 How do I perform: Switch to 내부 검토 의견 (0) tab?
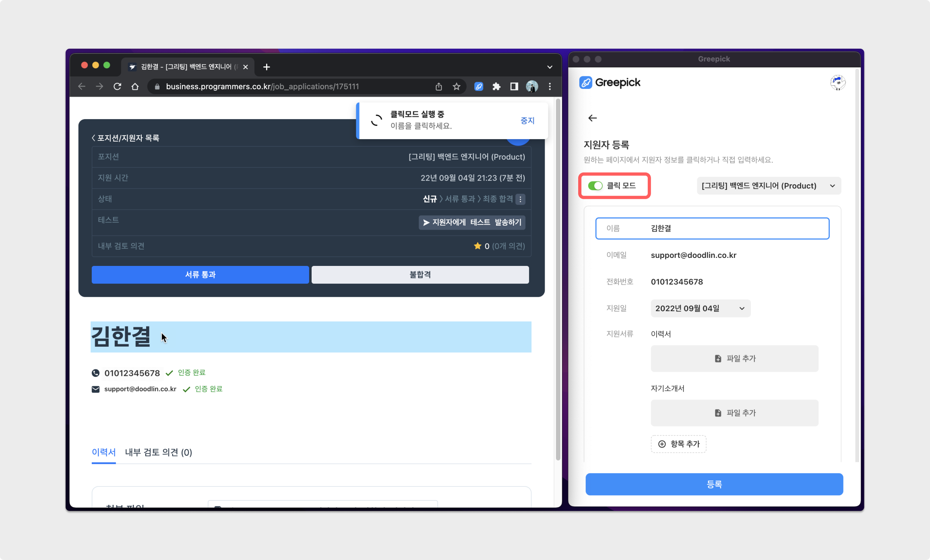(159, 453)
